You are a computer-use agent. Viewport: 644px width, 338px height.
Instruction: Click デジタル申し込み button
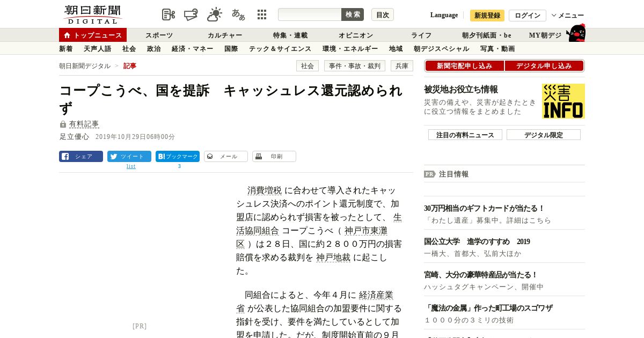544,65
